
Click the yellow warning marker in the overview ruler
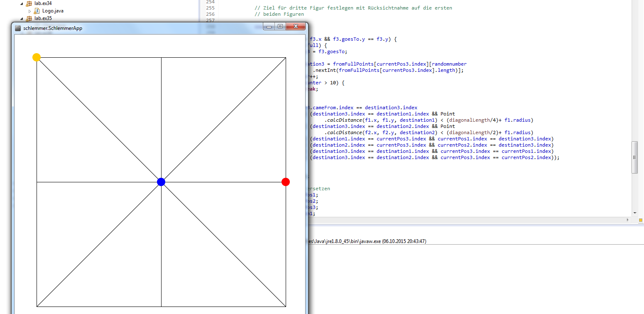pyautogui.click(x=640, y=220)
